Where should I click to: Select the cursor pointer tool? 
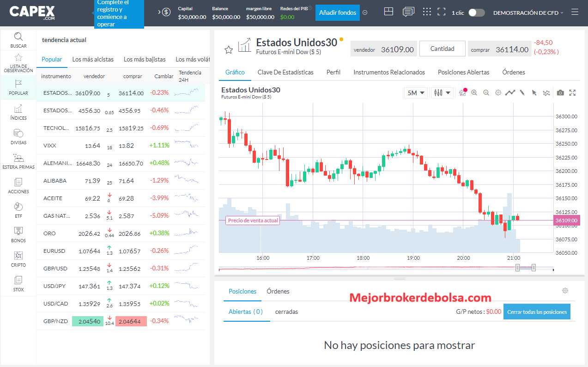[534, 93]
